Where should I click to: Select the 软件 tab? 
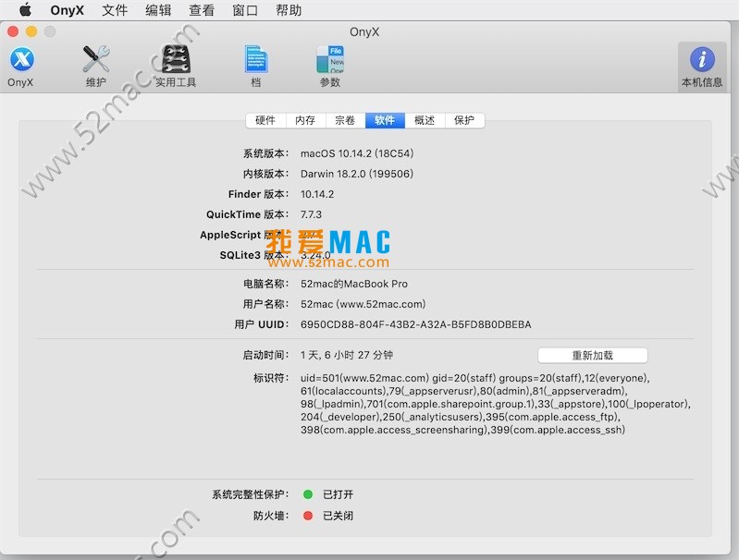click(x=385, y=120)
